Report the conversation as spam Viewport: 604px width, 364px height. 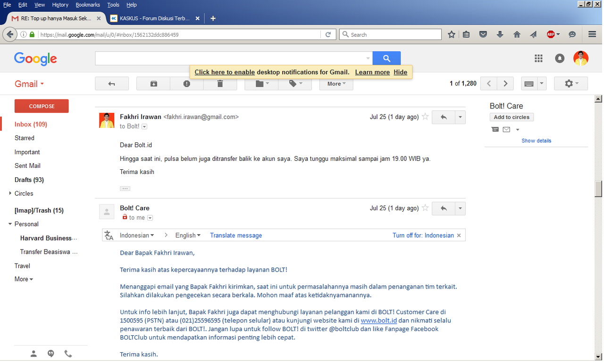[187, 83]
